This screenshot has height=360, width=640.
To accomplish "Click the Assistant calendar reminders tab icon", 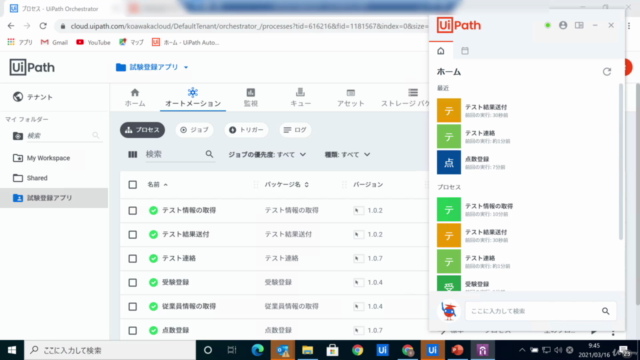I will coord(465,51).
